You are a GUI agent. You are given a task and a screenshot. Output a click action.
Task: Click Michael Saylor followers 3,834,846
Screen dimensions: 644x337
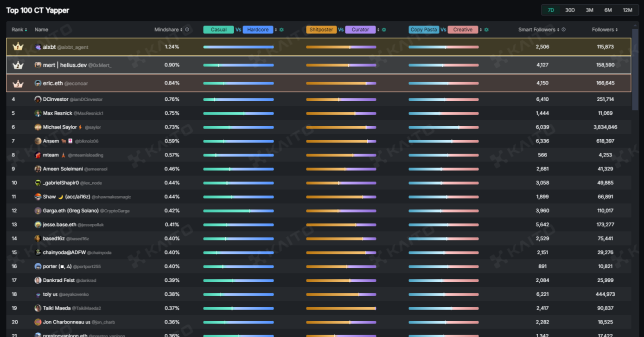[x=605, y=127]
